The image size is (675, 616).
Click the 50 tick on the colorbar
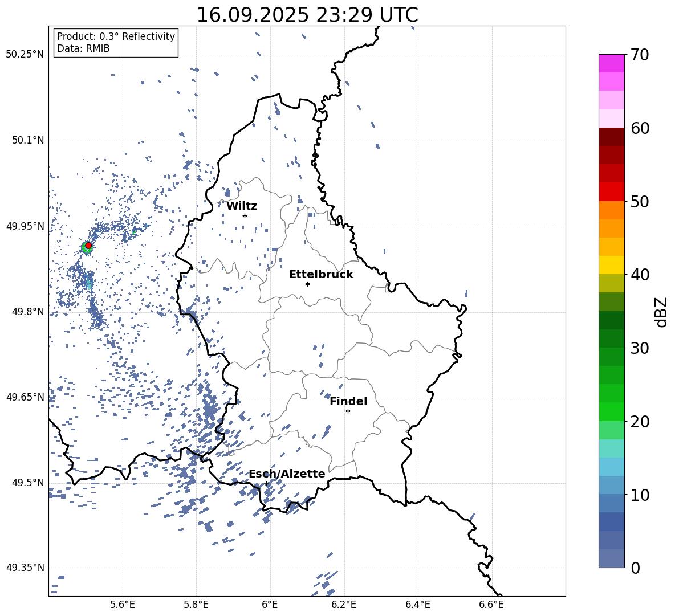(x=640, y=201)
